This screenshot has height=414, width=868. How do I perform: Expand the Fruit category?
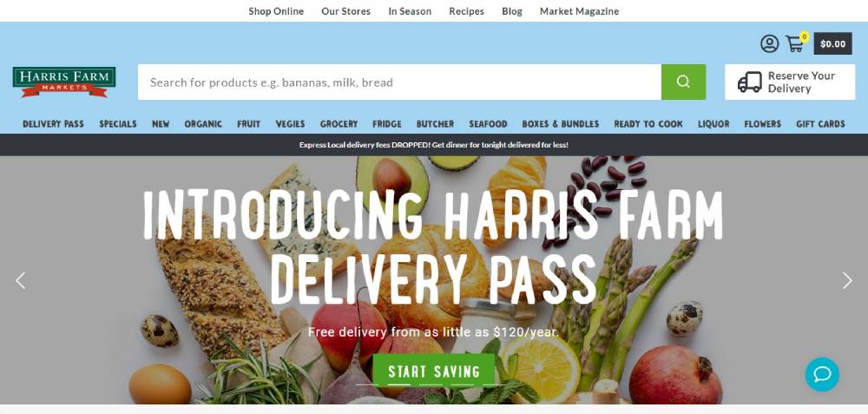click(x=248, y=124)
